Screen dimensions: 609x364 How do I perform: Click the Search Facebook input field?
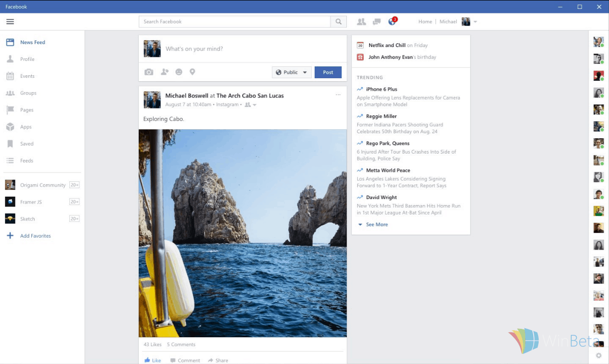click(234, 22)
